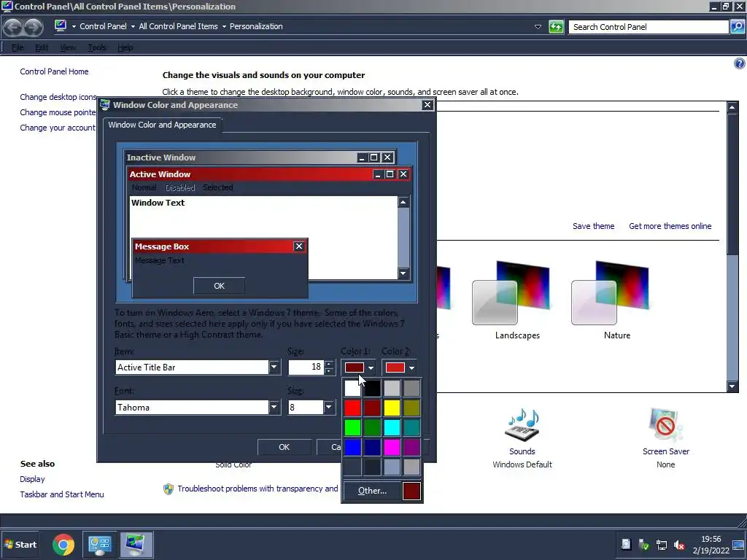Click Troubleshoot problems with transparency link
This screenshot has height=560, width=747.
point(258,489)
